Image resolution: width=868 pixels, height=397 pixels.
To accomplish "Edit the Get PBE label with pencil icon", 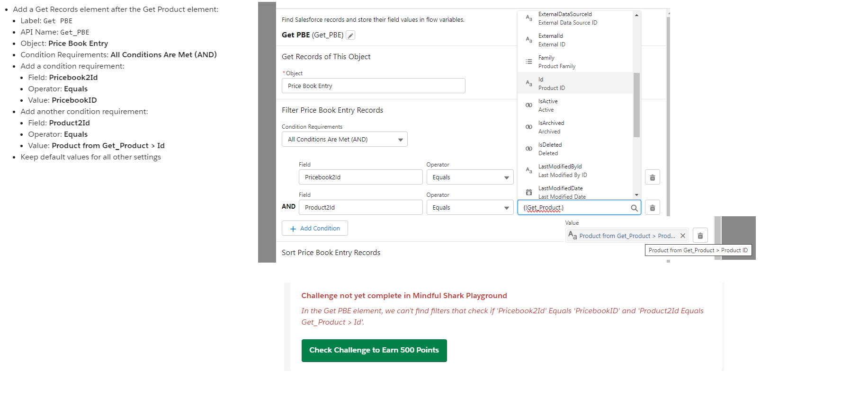I will (x=350, y=35).
